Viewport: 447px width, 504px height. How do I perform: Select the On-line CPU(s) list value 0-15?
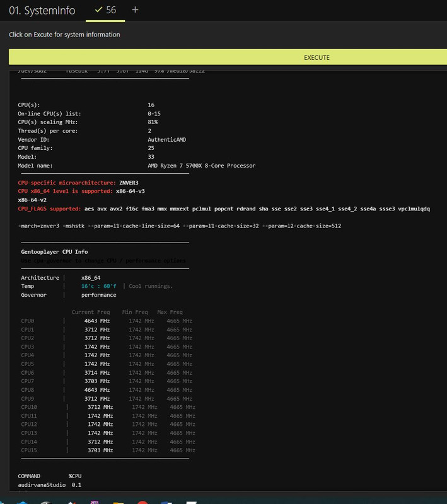[x=154, y=113]
